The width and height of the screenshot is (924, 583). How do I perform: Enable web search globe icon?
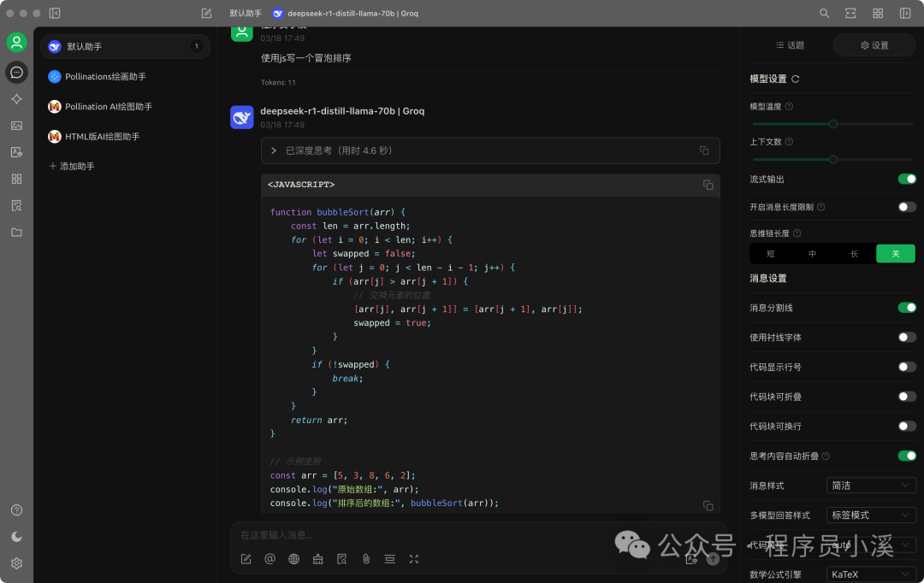294,559
